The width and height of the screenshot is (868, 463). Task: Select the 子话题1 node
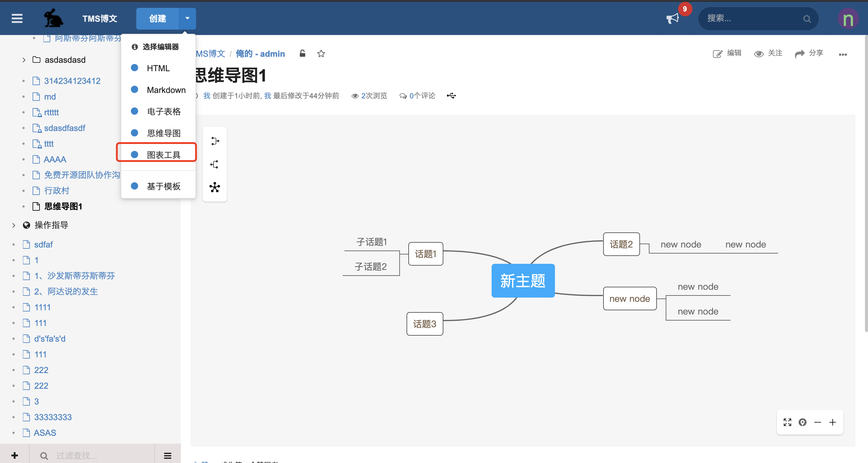372,242
